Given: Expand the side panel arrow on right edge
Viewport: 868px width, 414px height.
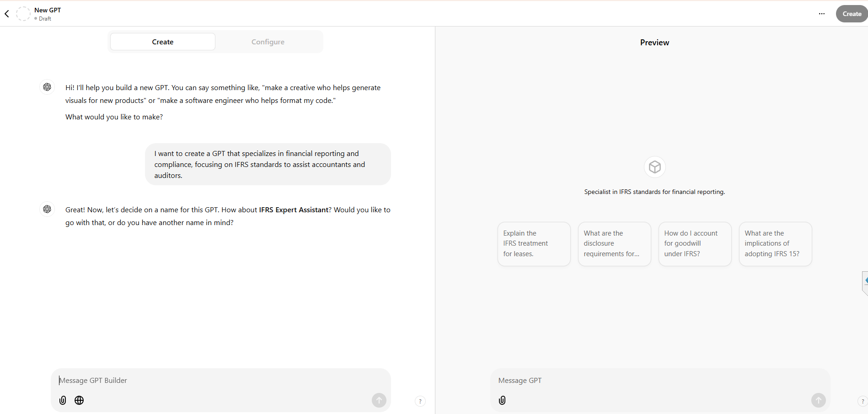Looking at the screenshot, I should (x=865, y=280).
